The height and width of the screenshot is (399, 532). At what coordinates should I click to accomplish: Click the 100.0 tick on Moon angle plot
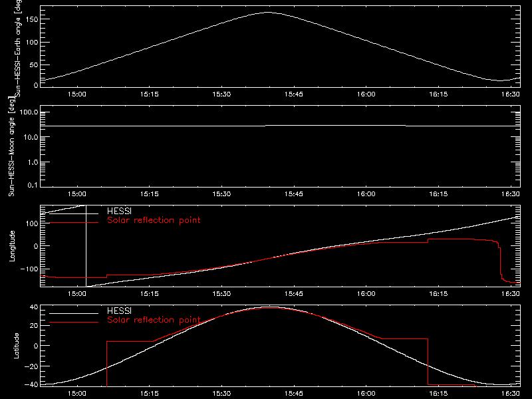(29, 112)
